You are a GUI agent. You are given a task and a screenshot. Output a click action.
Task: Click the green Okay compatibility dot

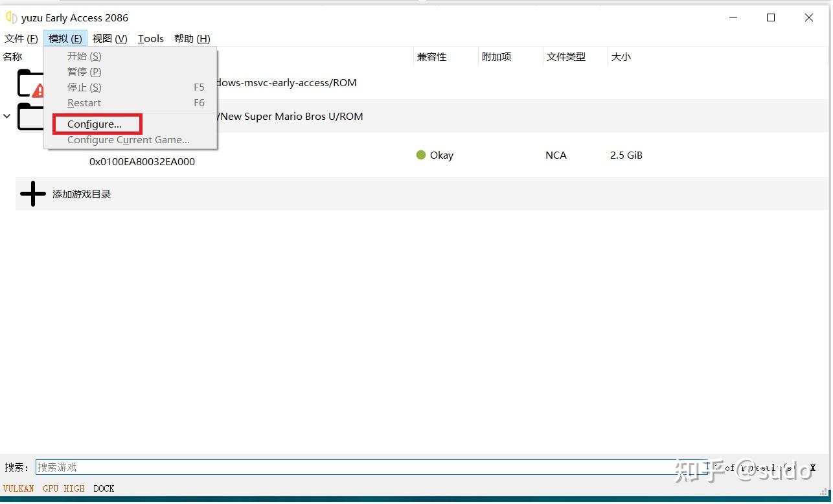tap(421, 155)
